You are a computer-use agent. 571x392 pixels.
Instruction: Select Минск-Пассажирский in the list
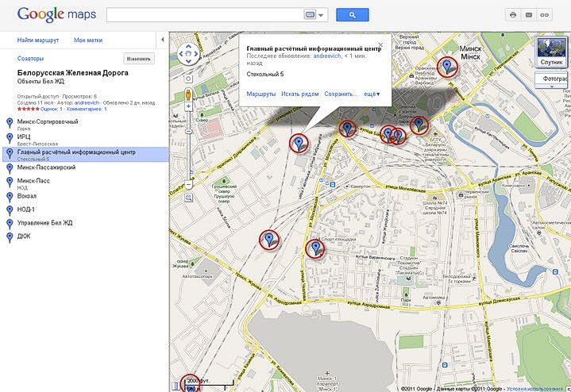(46, 167)
